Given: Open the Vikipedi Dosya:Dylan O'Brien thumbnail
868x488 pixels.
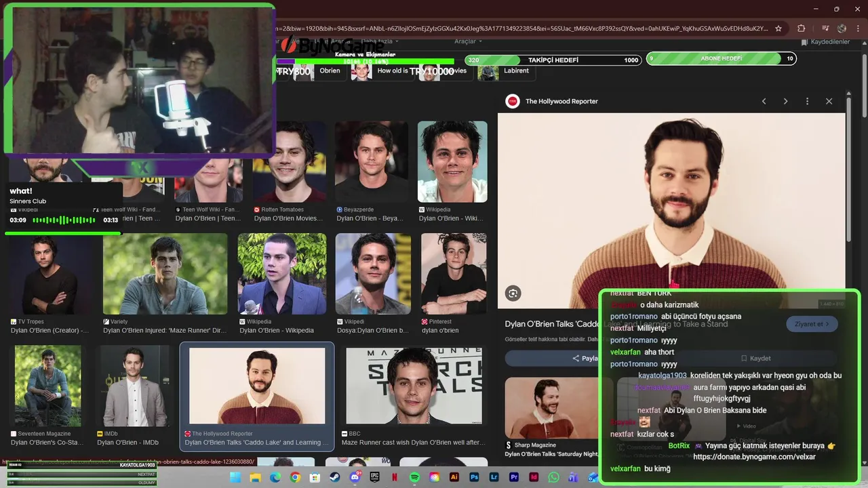Looking at the screenshot, I should click(x=373, y=274).
